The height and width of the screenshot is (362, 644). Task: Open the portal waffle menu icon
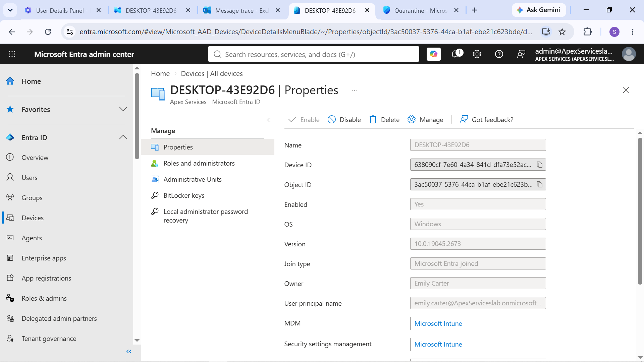(x=12, y=54)
